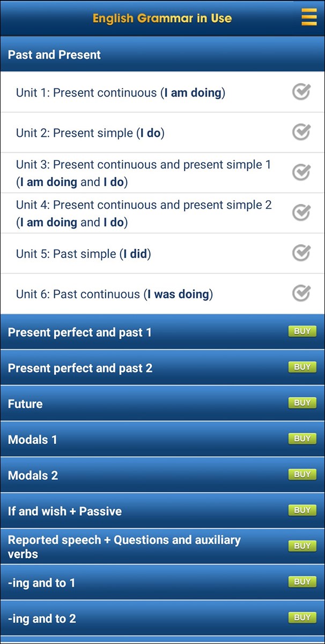Mark Unit 6 Past continuous as done
Image resolution: width=325 pixels, height=644 pixels.
click(300, 294)
